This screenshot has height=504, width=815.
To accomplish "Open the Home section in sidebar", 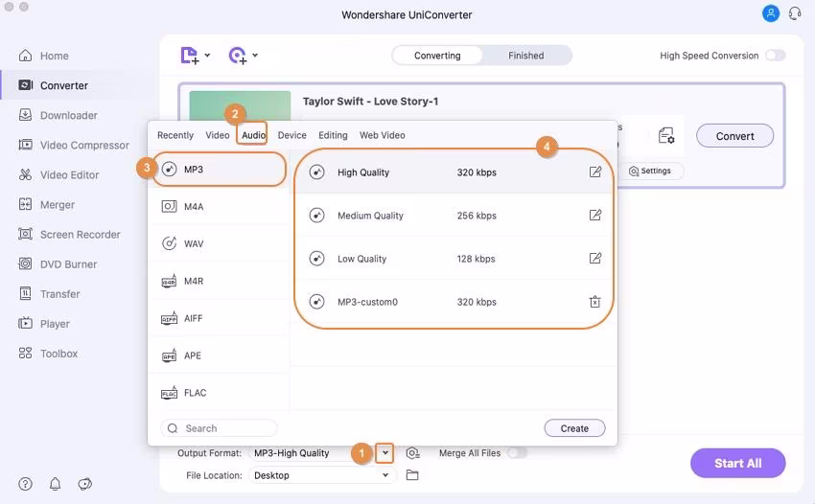I will pos(44,56).
